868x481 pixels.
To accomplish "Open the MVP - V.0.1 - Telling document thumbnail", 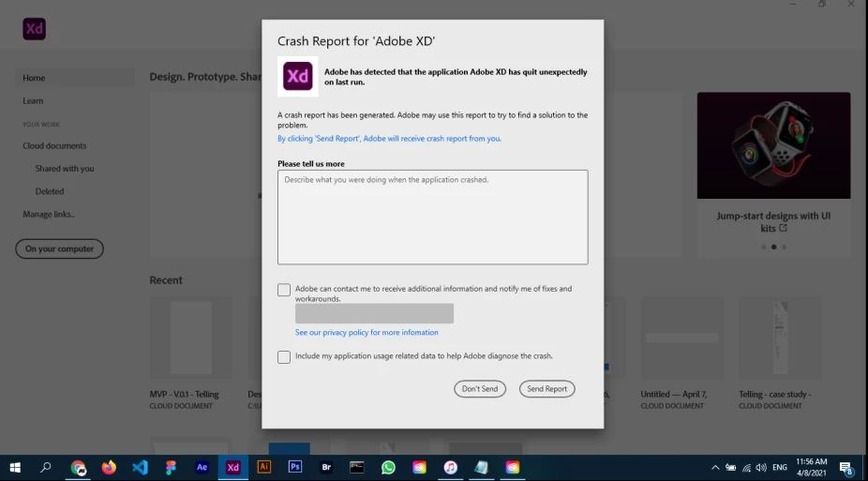I will pos(190,338).
